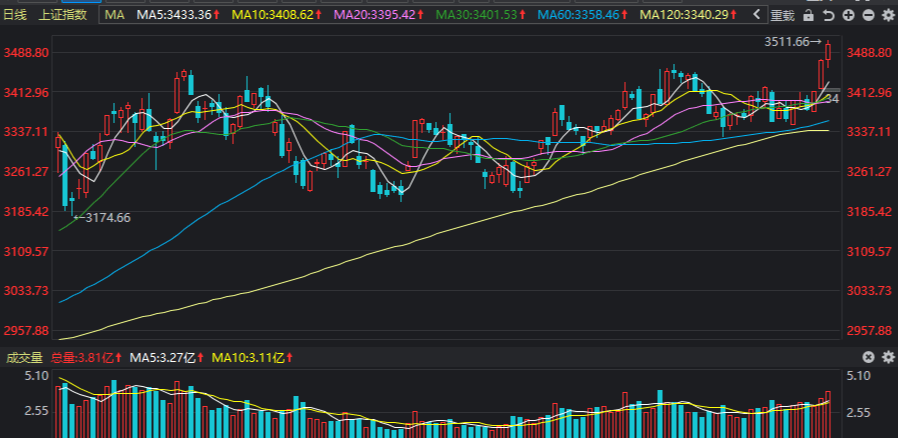Image resolution: width=899 pixels, height=438 pixels.
Task: Click the MA20 purple legend label
Action: [x=379, y=15]
